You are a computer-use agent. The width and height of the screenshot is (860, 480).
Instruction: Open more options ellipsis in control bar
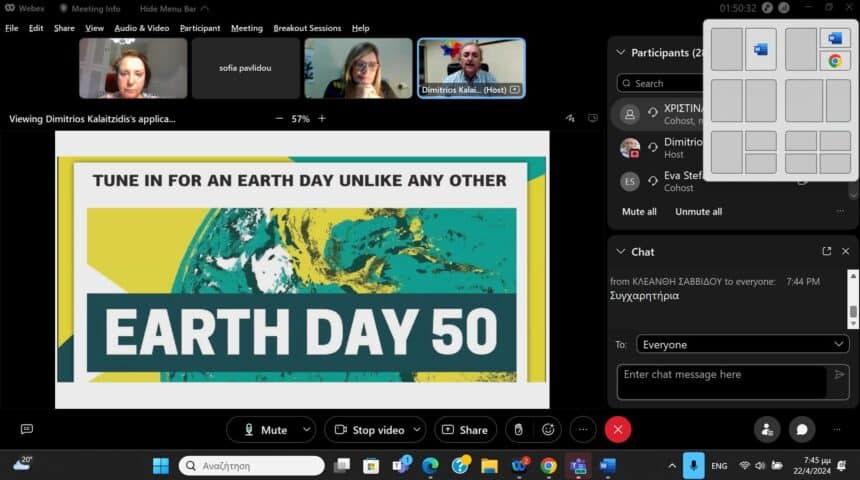583,430
